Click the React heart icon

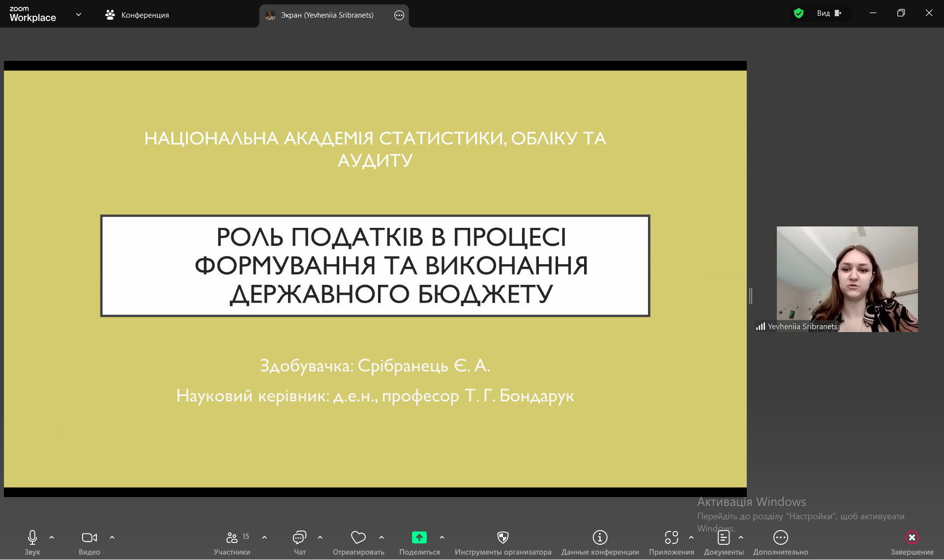(x=358, y=537)
